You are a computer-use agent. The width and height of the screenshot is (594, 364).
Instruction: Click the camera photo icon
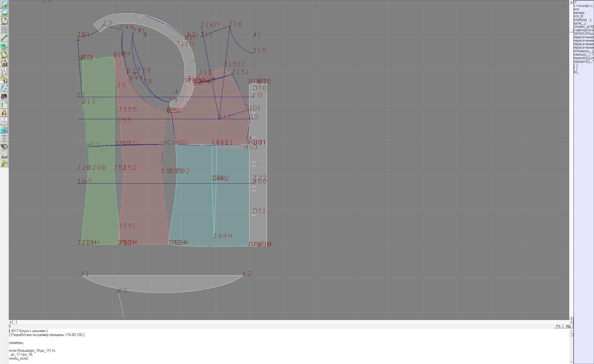4,96
